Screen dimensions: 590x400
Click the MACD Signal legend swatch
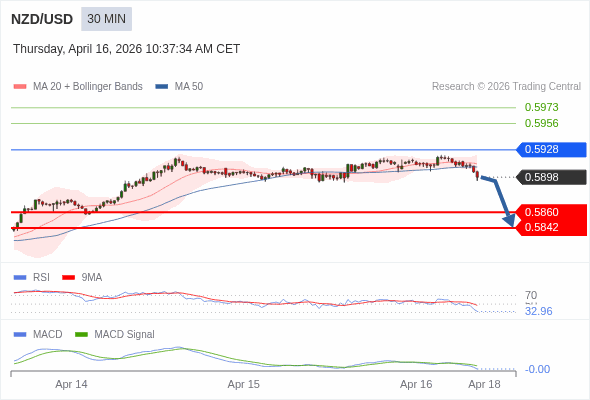click(81, 335)
